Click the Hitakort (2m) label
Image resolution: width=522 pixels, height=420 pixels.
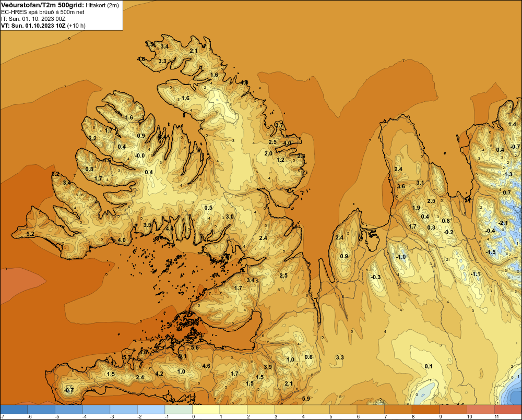coord(102,5)
